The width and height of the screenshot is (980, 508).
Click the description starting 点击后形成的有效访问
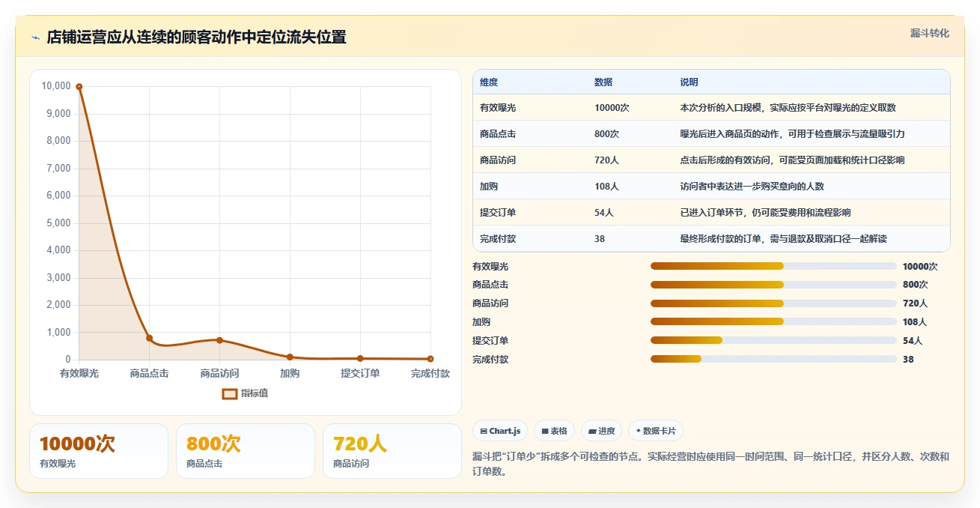coord(792,160)
